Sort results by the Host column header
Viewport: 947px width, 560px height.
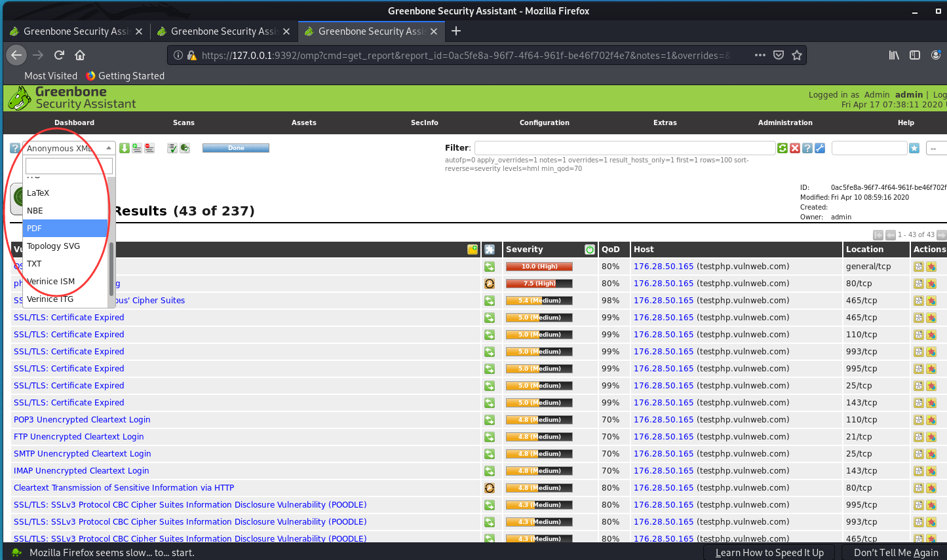(x=644, y=250)
